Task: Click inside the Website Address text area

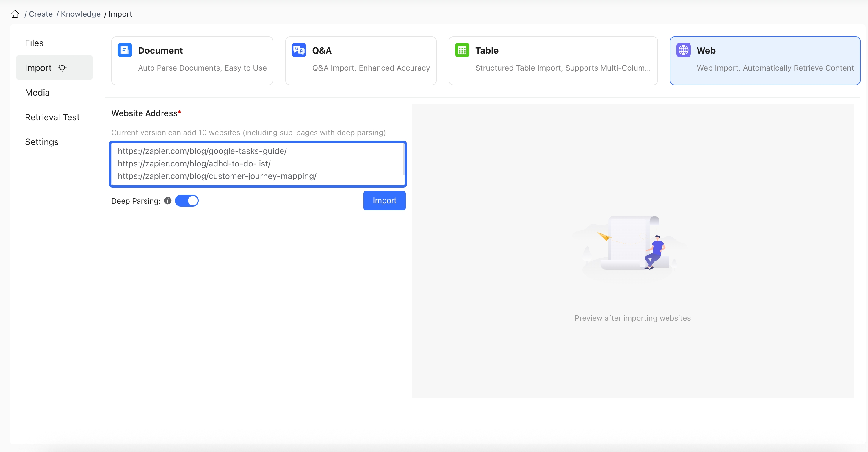Action: [x=258, y=164]
